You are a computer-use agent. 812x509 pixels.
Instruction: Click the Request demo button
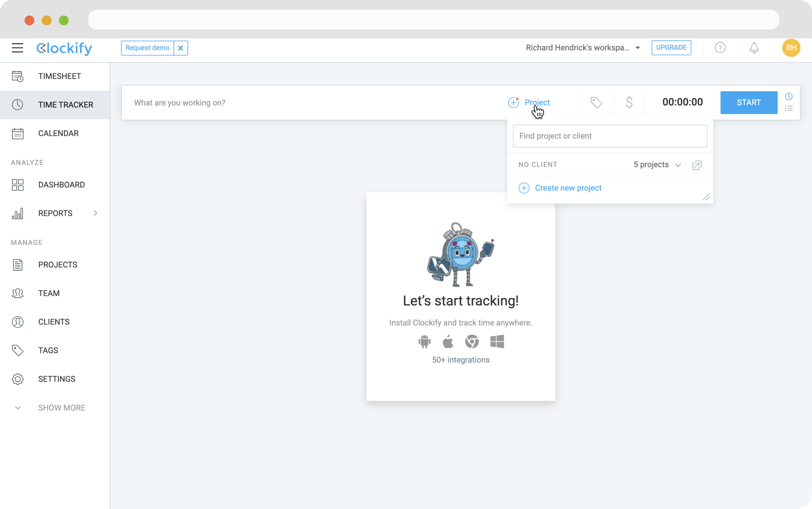(147, 48)
